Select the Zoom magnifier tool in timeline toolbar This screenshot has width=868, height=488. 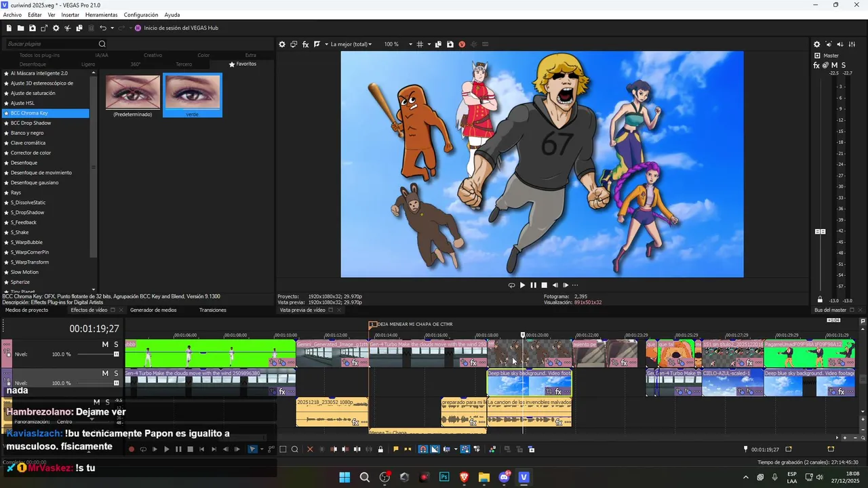pyautogui.click(x=295, y=449)
